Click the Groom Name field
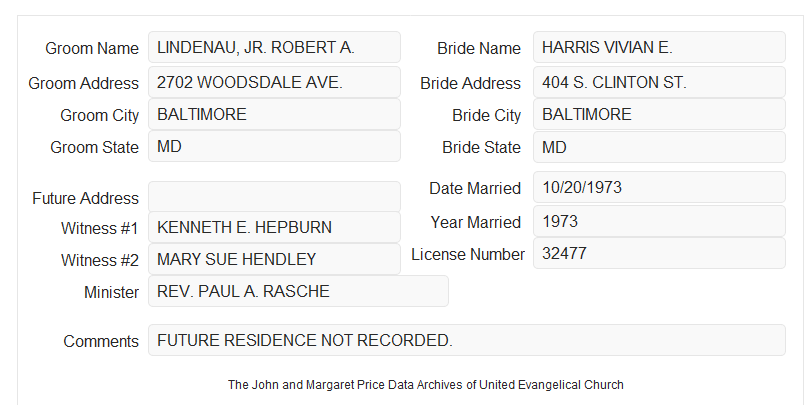The height and width of the screenshot is (405, 805). click(274, 47)
